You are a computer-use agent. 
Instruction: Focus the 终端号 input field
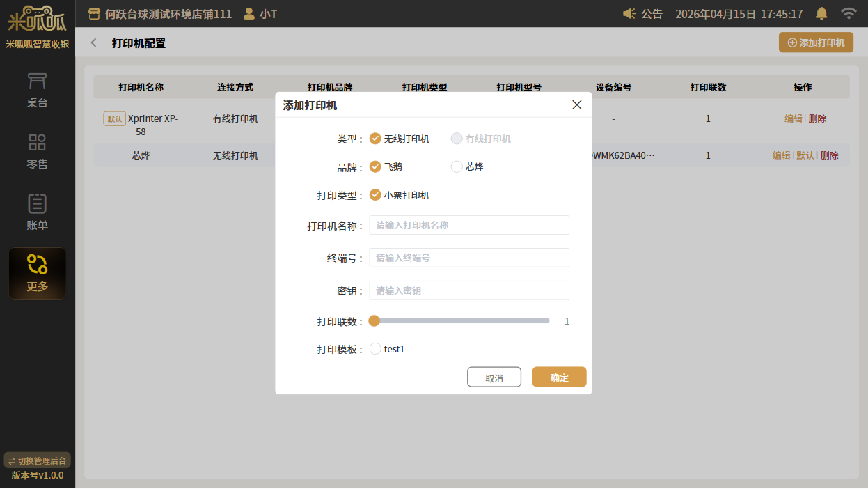pyautogui.click(x=468, y=258)
